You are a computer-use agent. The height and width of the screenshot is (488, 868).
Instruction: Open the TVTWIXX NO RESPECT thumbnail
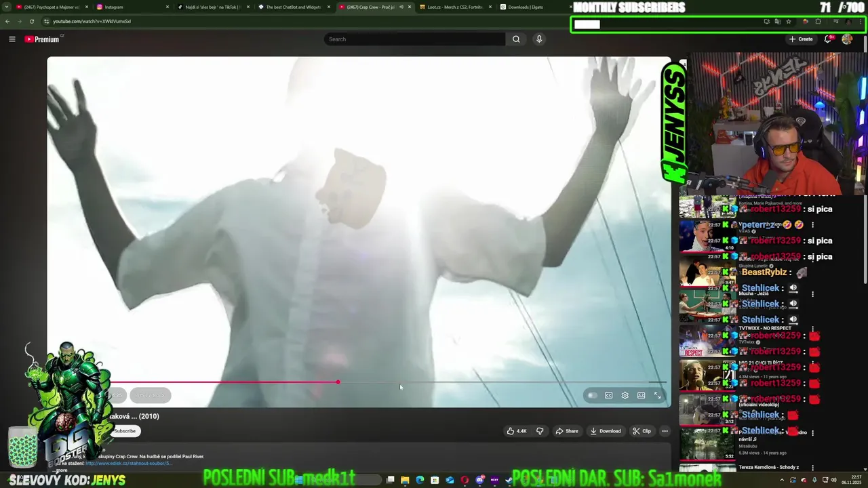click(x=707, y=341)
